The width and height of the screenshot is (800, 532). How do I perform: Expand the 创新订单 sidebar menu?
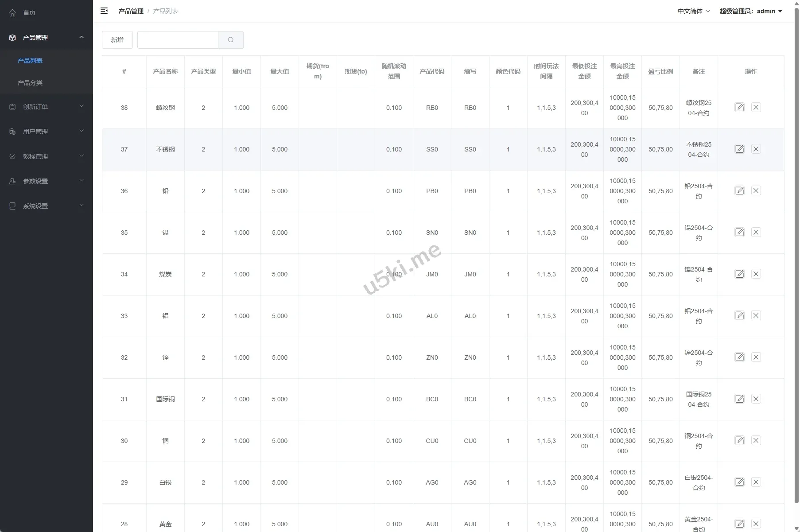(x=47, y=107)
